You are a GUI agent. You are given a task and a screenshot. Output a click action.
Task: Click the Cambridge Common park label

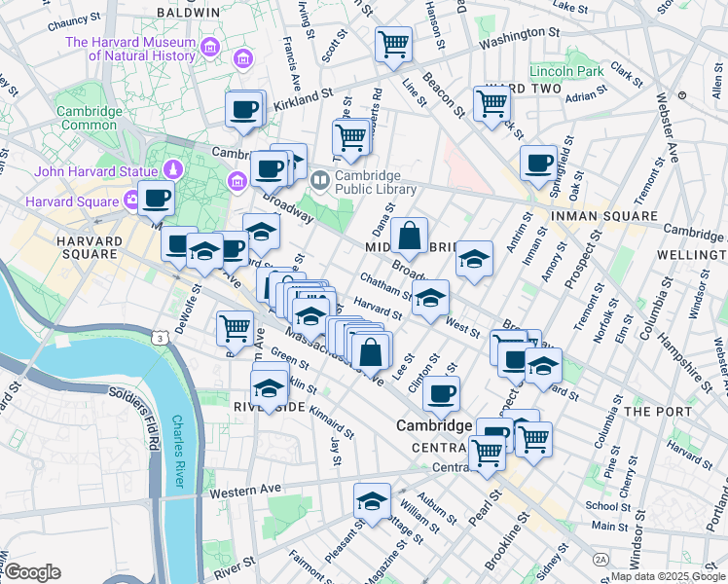coord(90,118)
